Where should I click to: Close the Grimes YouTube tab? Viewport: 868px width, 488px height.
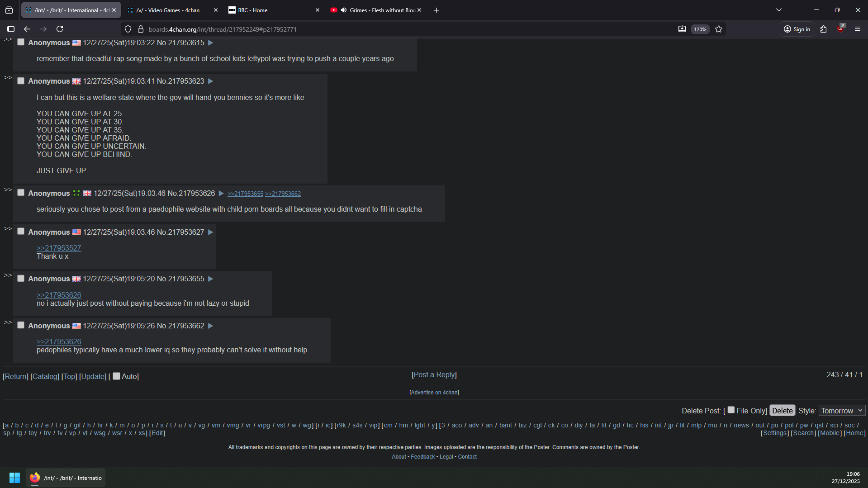tap(419, 10)
